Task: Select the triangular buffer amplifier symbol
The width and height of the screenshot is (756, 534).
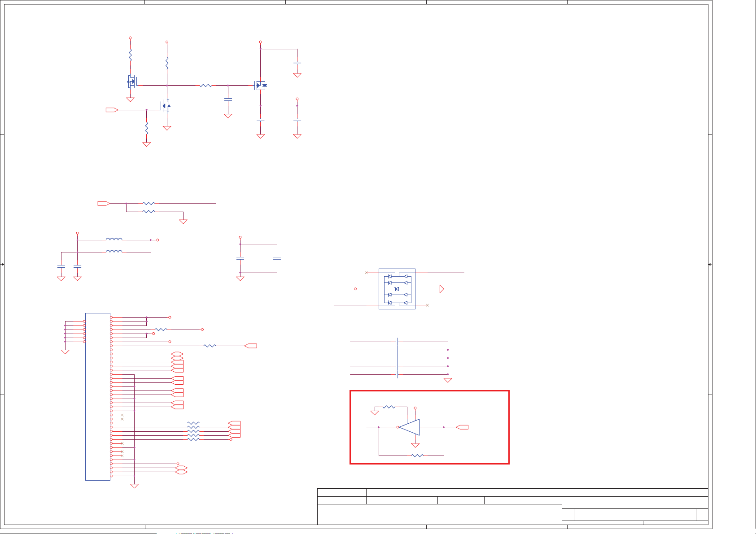Action: [409, 427]
